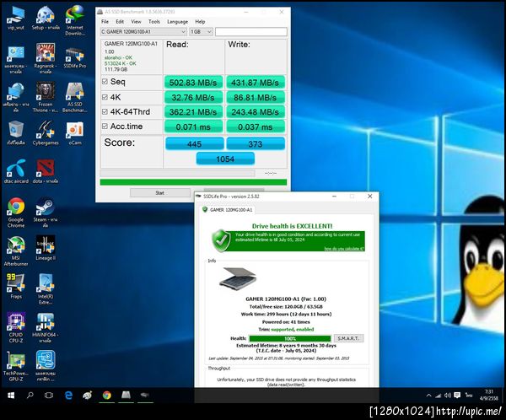Open Frozen Throne game shortcut
Screen dimensions: 506x420
pyautogui.click(x=46, y=97)
